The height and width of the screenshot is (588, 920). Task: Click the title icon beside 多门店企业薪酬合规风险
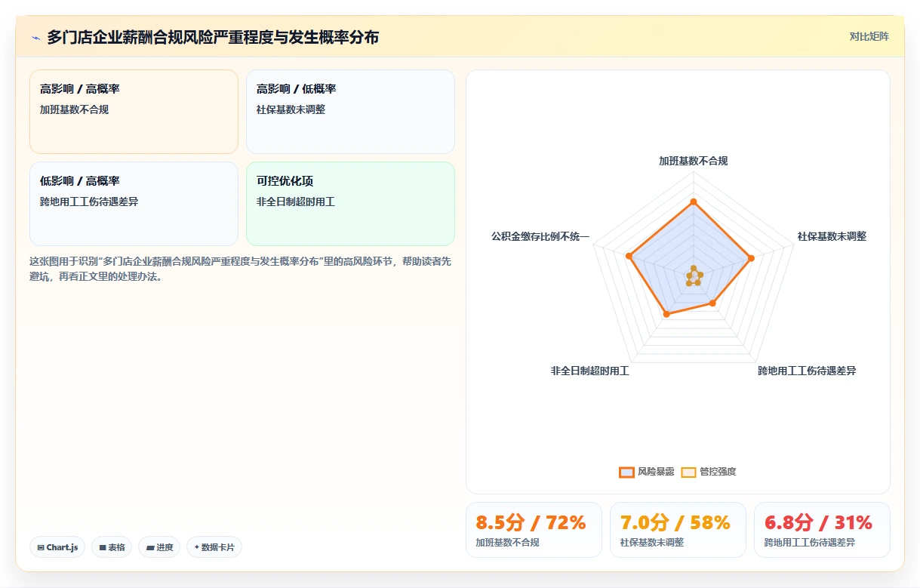pos(35,37)
